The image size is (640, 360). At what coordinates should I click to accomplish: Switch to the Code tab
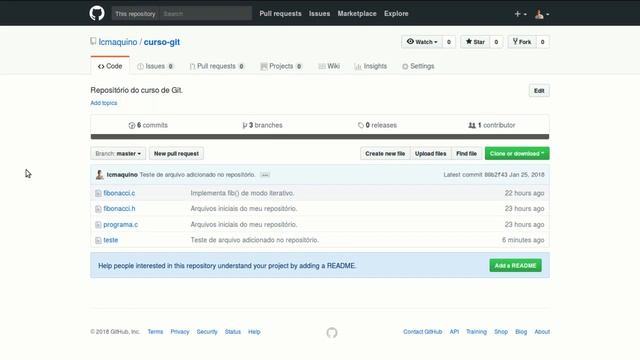[110, 66]
